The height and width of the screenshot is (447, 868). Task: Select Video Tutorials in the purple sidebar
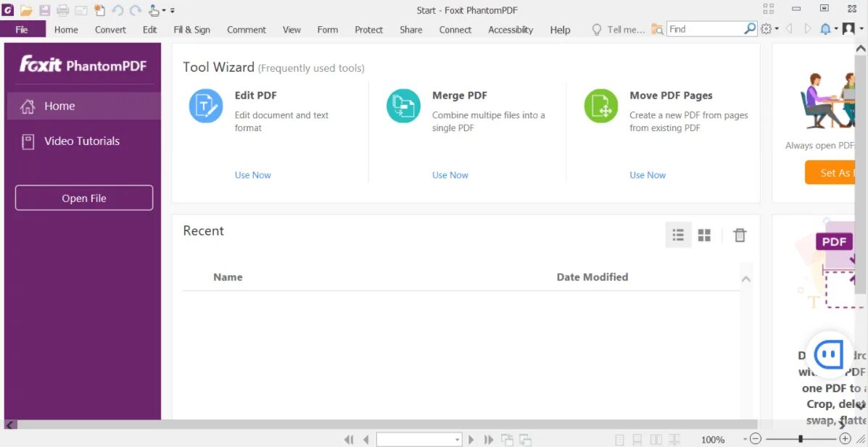pos(83,141)
